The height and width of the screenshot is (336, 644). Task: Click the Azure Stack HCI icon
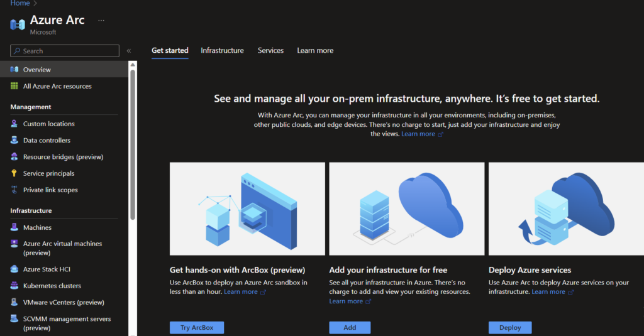(x=14, y=269)
